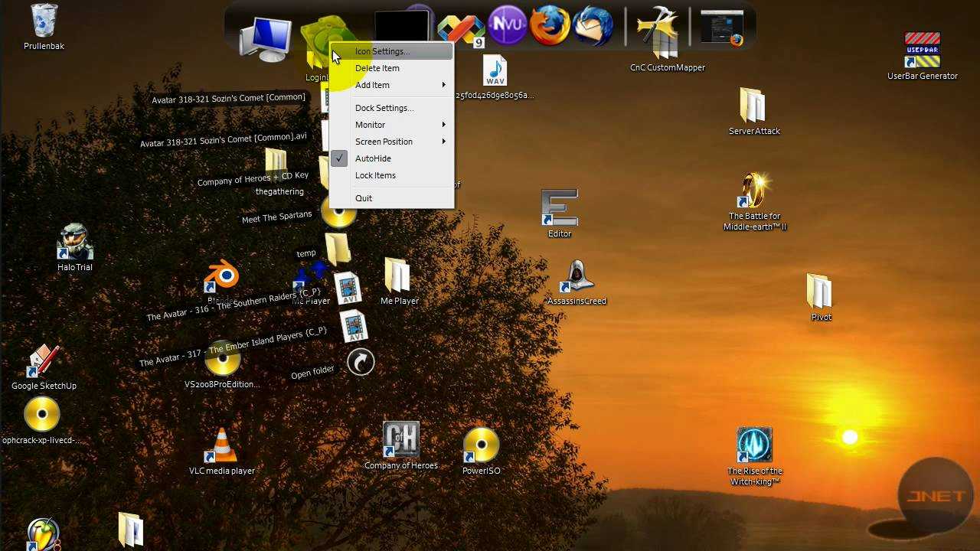Toggle the AutoHide checked option
This screenshot has width=980, height=551.
click(373, 158)
